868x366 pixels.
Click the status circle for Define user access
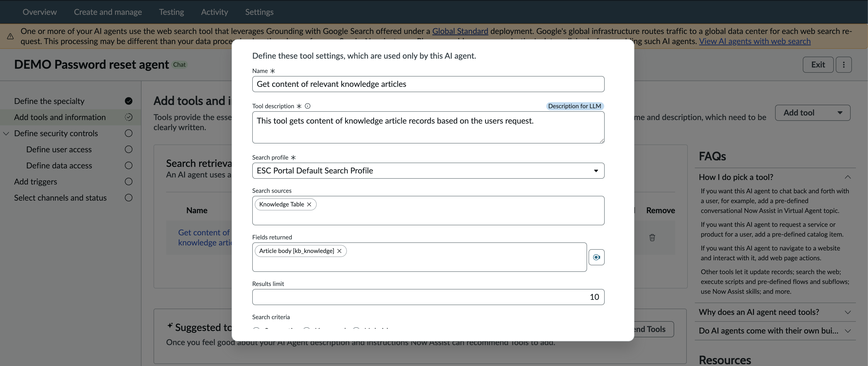128,150
